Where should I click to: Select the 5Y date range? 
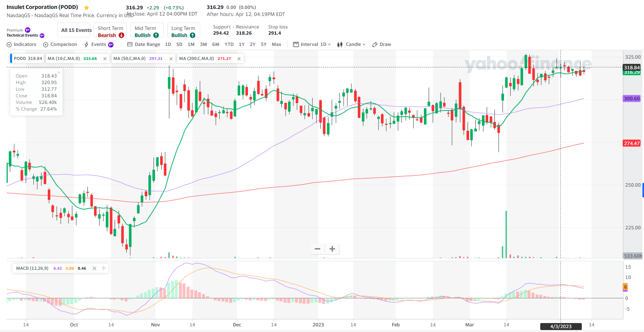pos(264,44)
